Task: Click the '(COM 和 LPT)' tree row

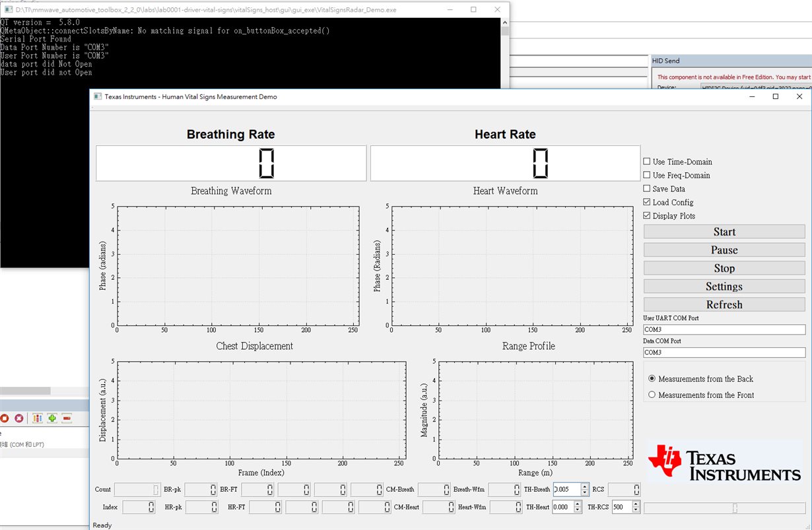Action: (x=22, y=445)
